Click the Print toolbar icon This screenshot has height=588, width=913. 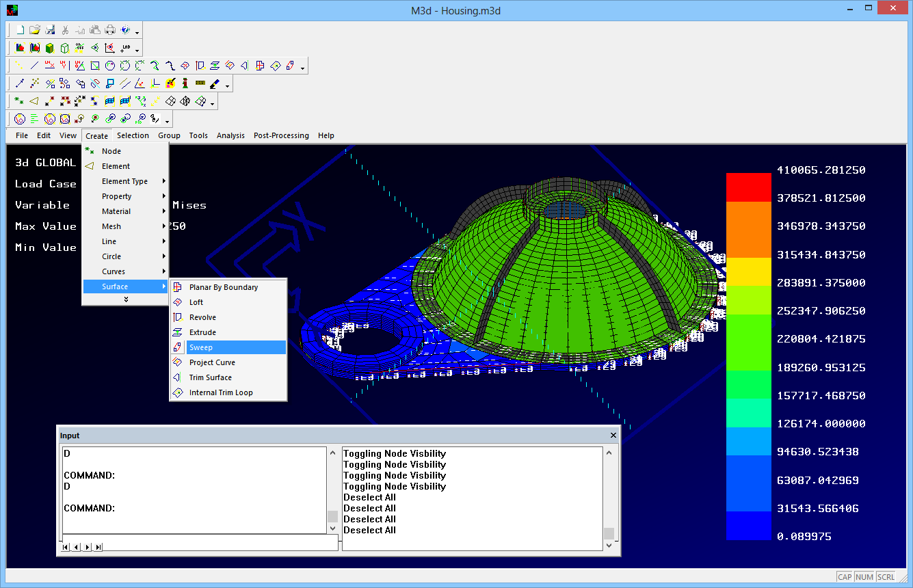click(110, 30)
